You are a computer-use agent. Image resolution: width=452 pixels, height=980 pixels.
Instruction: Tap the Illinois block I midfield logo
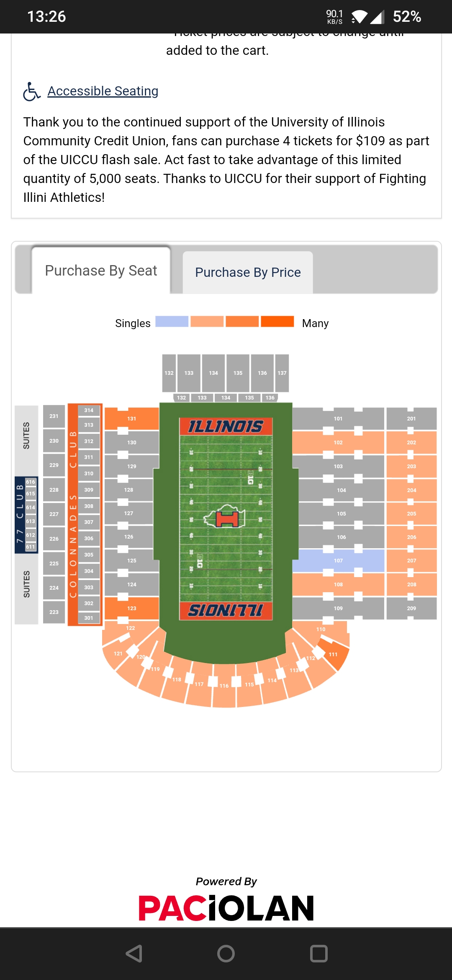coord(226,518)
